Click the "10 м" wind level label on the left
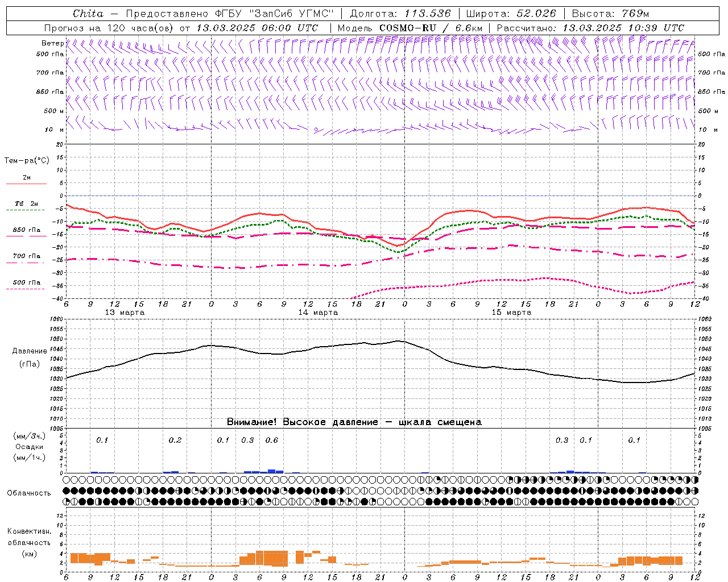The image size is (728, 582). pyautogui.click(x=54, y=130)
